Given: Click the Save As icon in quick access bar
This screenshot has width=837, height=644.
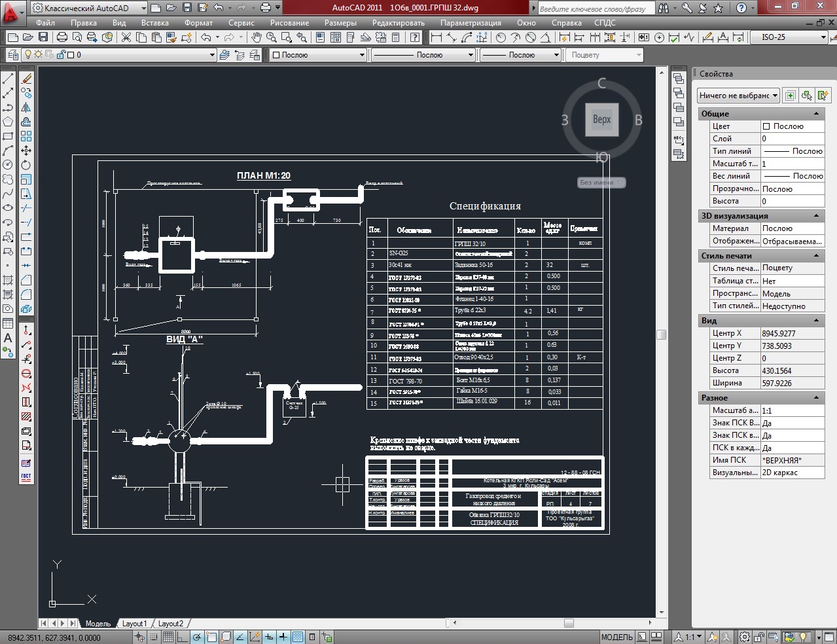Looking at the screenshot, I should (x=202, y=8).
